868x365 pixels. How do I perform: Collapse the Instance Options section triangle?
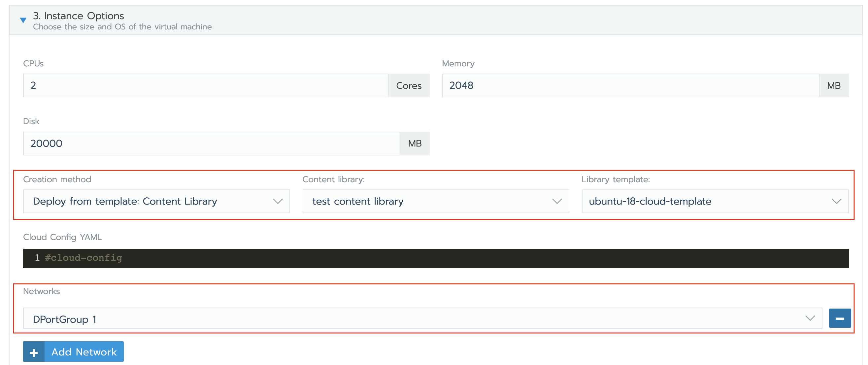pos(22,20)
